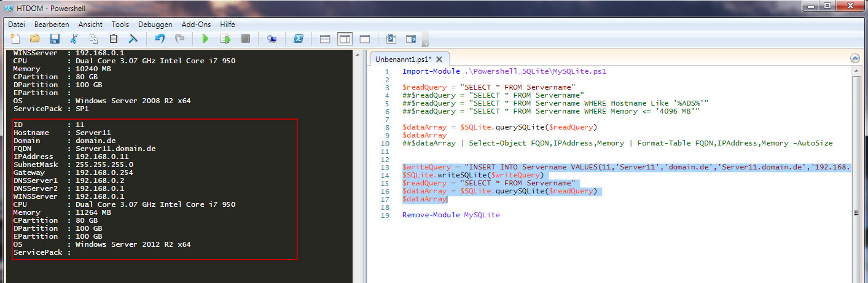This screenshot has height=283, width=868.
Task: Show script pane on top layout
Action: click(x=325, y=39)
